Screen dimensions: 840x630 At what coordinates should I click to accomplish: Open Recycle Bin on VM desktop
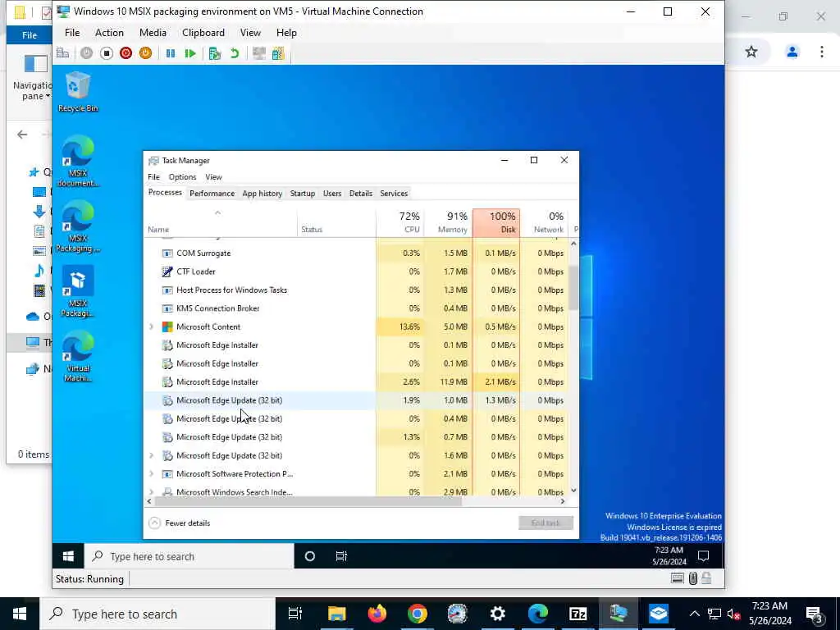tap(78, 92)
